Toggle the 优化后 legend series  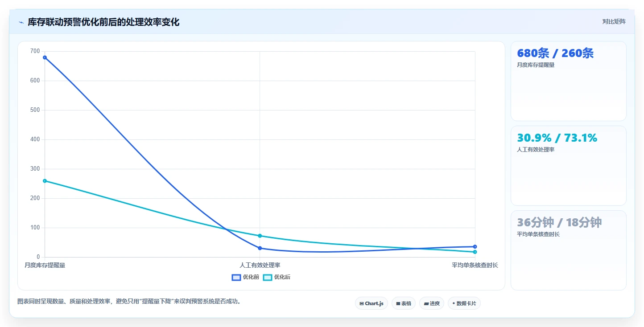click(277, 277)
